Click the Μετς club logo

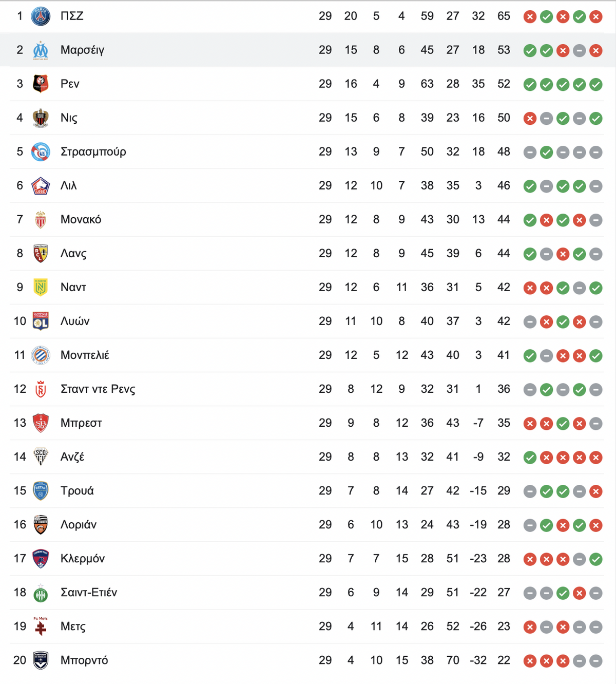coord(41,626)
